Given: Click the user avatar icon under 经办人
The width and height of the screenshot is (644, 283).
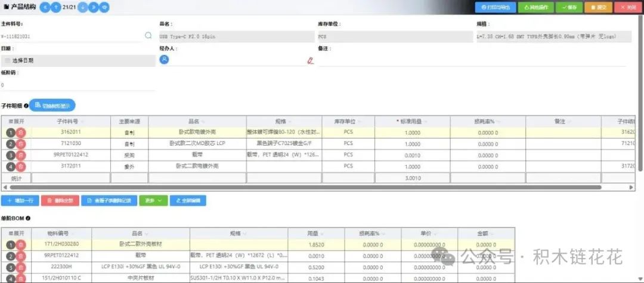Looking at the screenshot, I should (164, 60).
